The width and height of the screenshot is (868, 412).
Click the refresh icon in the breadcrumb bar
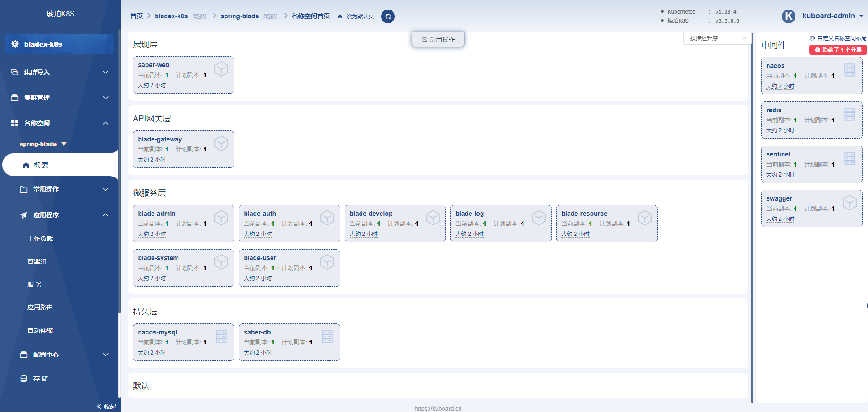(387, 16)
